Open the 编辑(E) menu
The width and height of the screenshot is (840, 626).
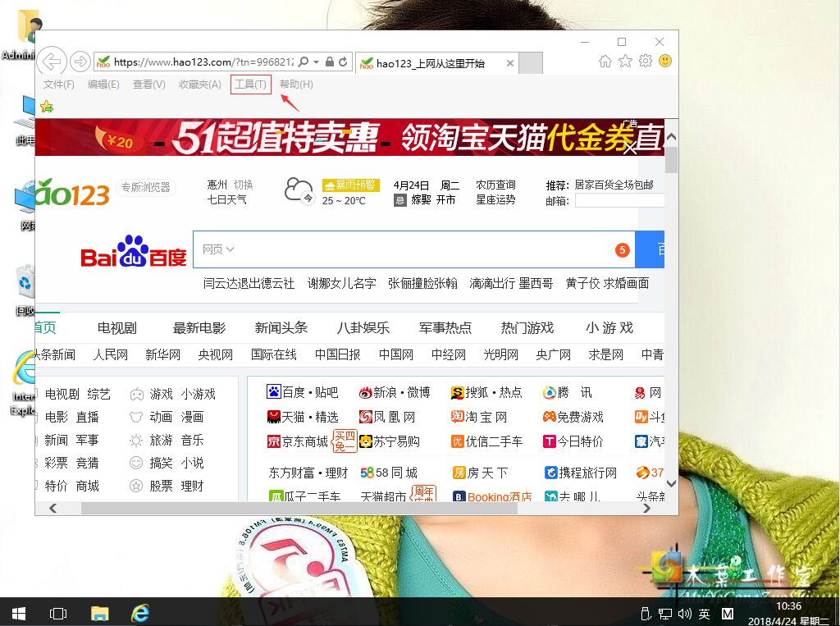pyautogui.click(x=103, y=85)
